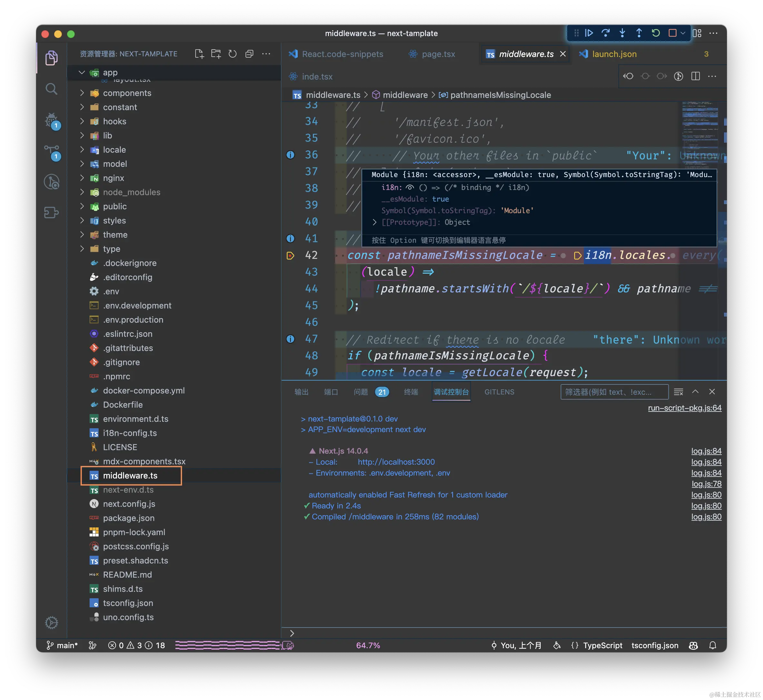The width and height of the screenshot is (763, 700).
Task: Follow the run-script-pkg.js:64 link
Action: pos(684,408)
